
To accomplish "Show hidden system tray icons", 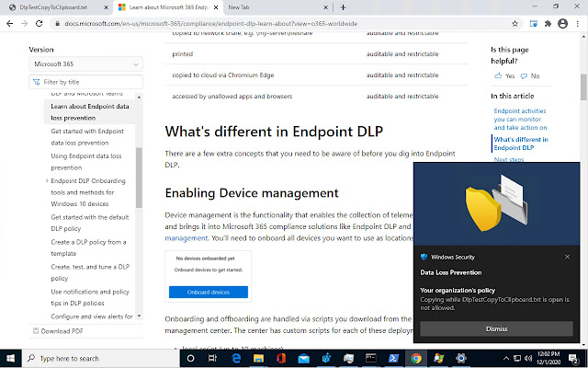I will pyautogui.click(x=508, y=358).
